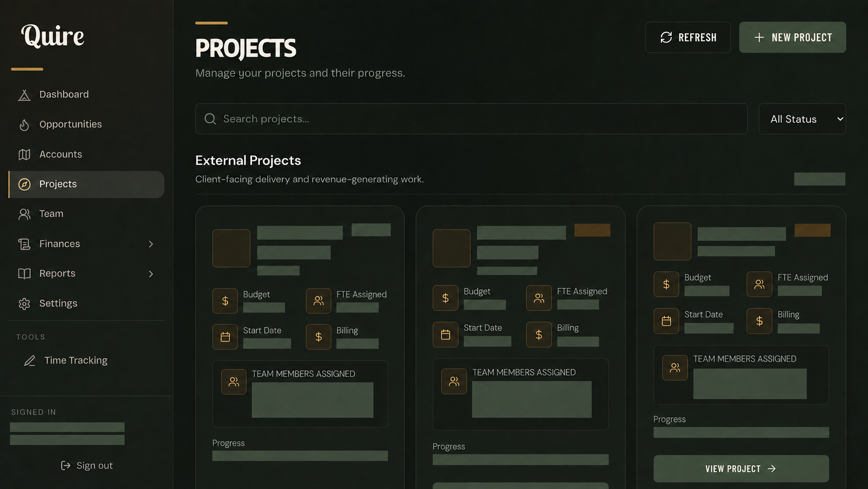Click the plus icon on New Project
Screen dimensions: 868x489
[759, 37]
